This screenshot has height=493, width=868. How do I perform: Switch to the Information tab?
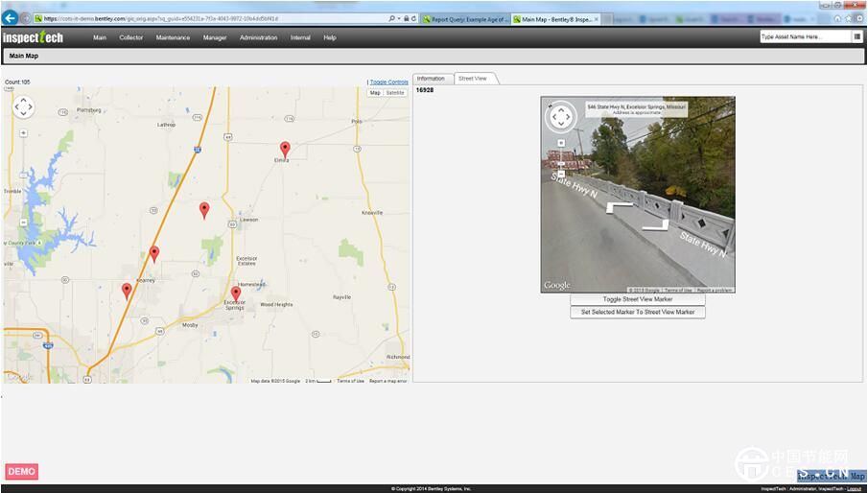click(x=431, y=79)
